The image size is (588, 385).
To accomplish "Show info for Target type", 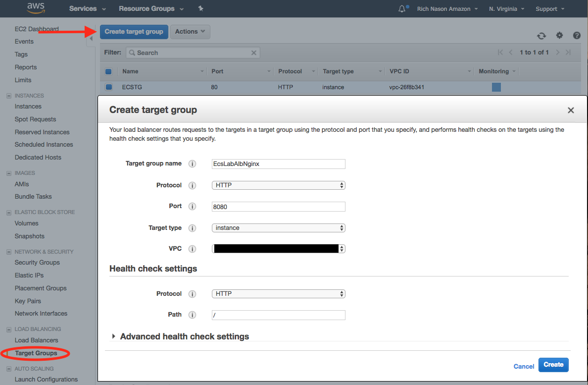I will (x=192, y=228).
